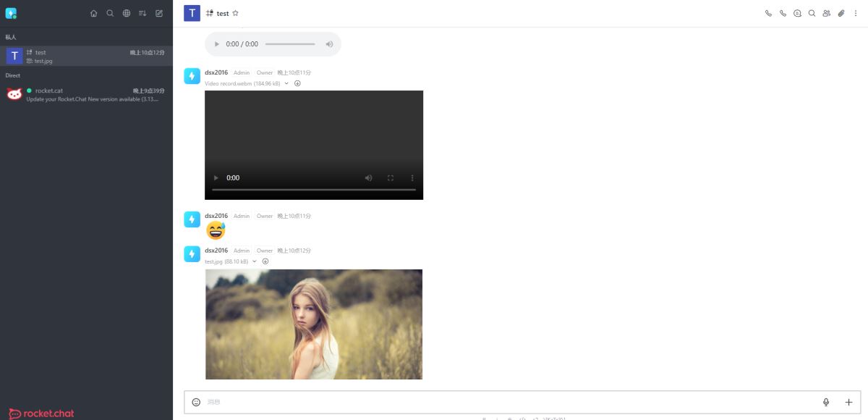Click dsx2016 name on video message

click(216, 72)
